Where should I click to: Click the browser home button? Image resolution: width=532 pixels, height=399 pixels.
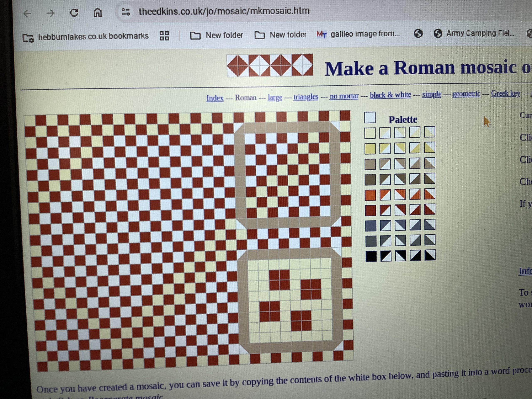point(97,12)
